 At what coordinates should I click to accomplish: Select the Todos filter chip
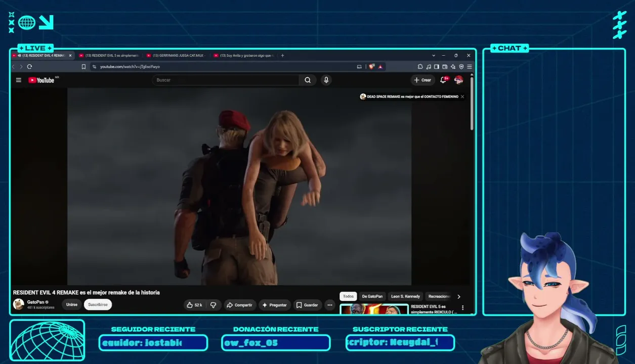pos(348,297)
